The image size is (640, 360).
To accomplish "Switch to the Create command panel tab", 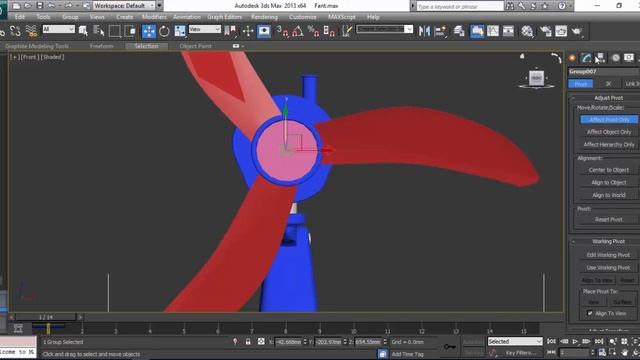I will click(572, 58).
